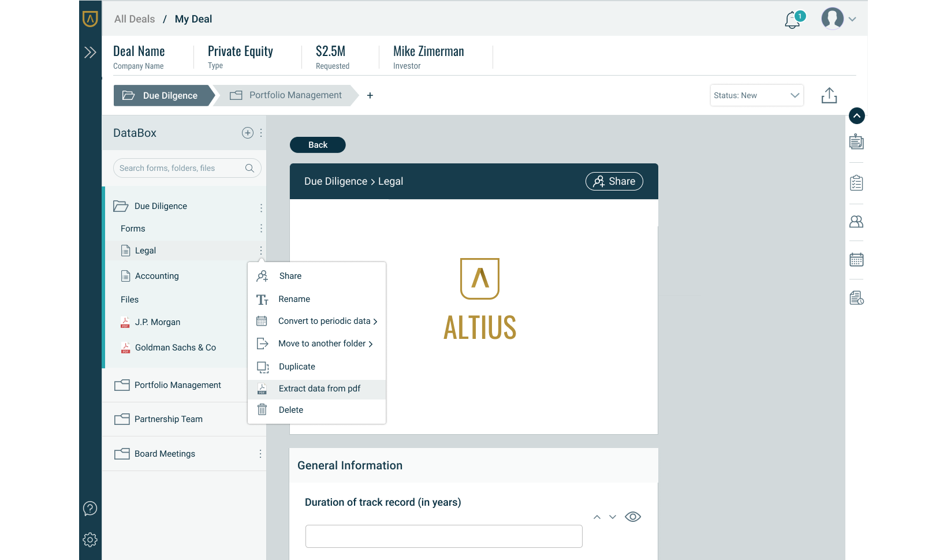The height and width of the screenshot is (560, 947).
Task: Click the DataBox search magnifier icon
Action: click(x=249, y=168)
